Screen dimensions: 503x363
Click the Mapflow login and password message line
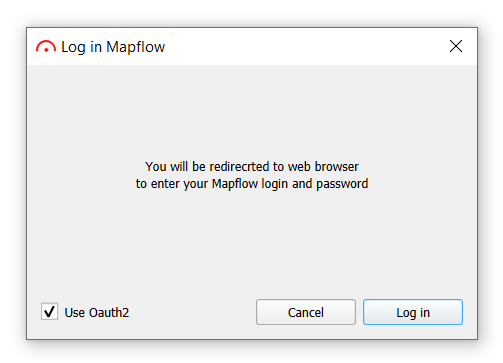(252, 184)
